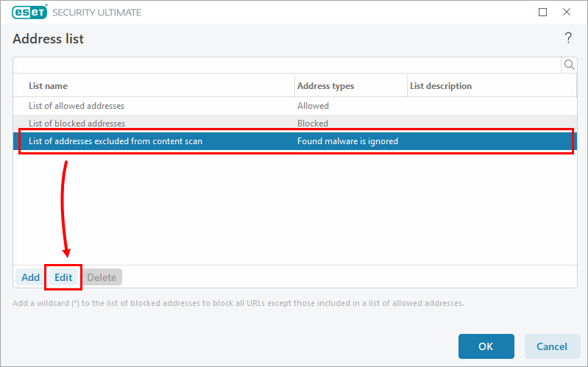588x367 pixels.
Task: Focus the address list search field
Action: click(x=287, y=65)
